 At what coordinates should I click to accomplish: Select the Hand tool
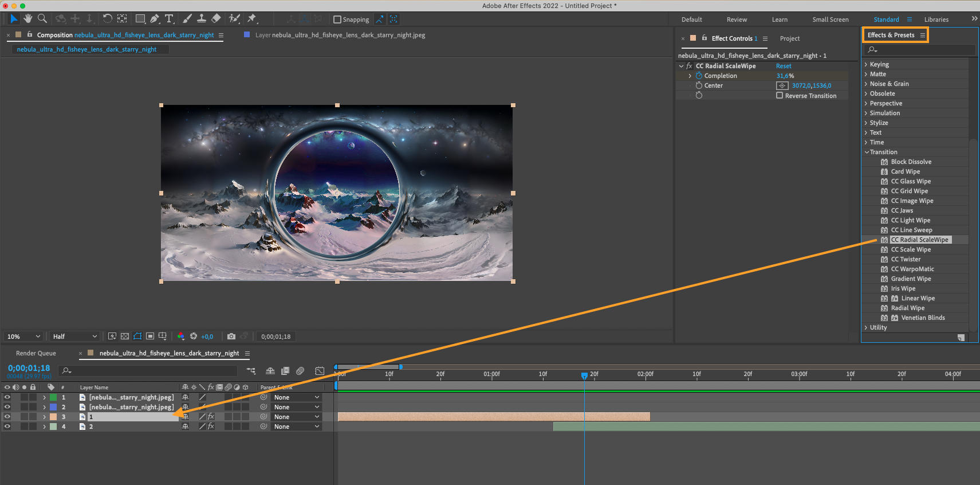[x=27, y=19]
